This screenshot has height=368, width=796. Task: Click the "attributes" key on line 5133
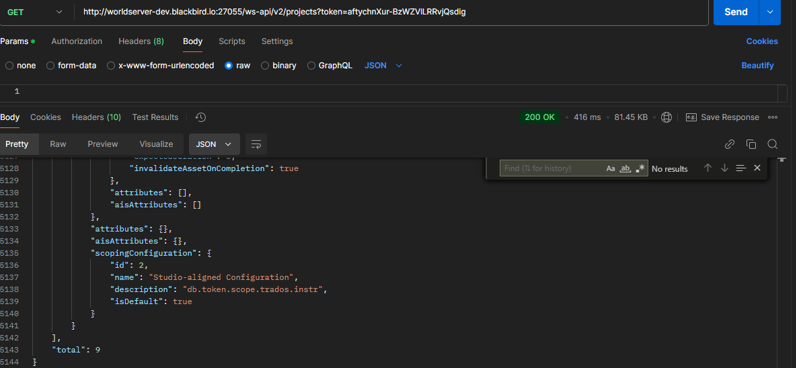pos(119,229)
